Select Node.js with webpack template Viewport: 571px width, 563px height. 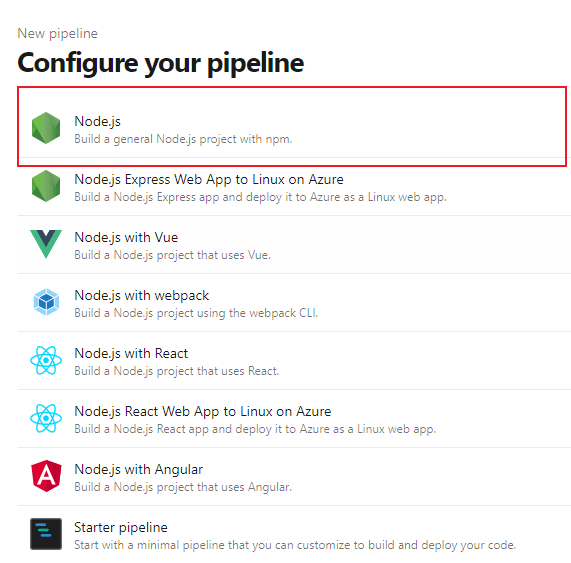[142, 295]
